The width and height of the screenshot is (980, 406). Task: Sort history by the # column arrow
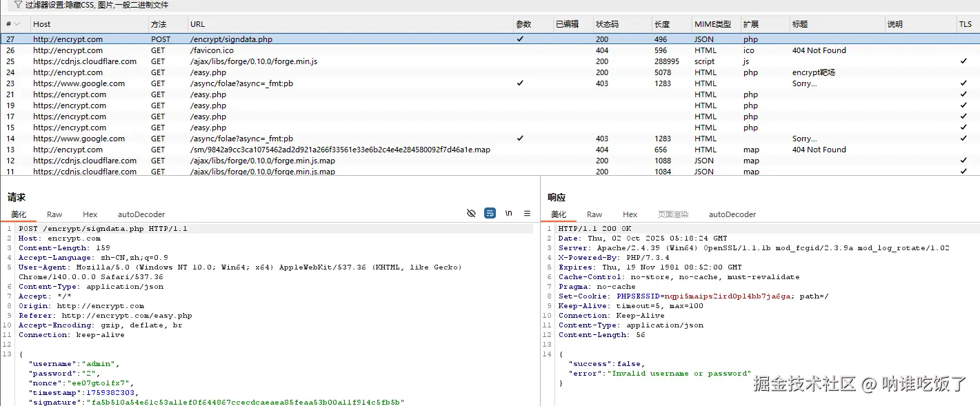click(17, 24)
